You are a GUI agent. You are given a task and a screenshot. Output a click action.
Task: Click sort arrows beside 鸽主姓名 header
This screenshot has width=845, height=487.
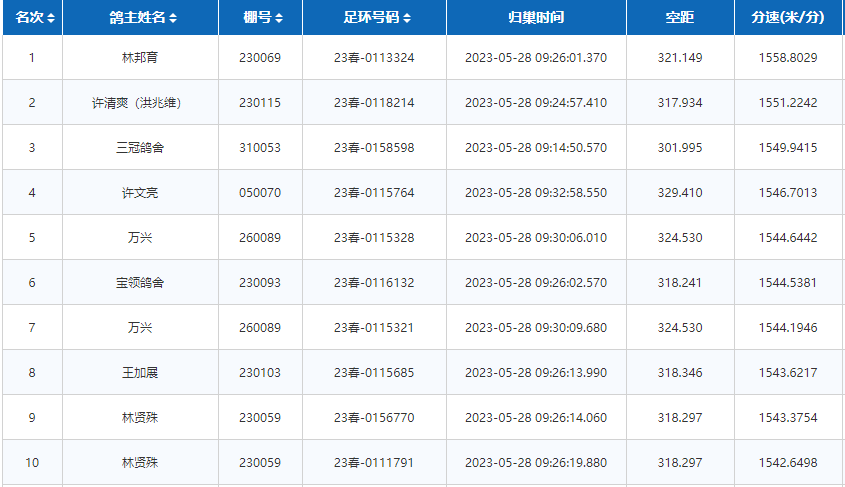tap(173, 19)
